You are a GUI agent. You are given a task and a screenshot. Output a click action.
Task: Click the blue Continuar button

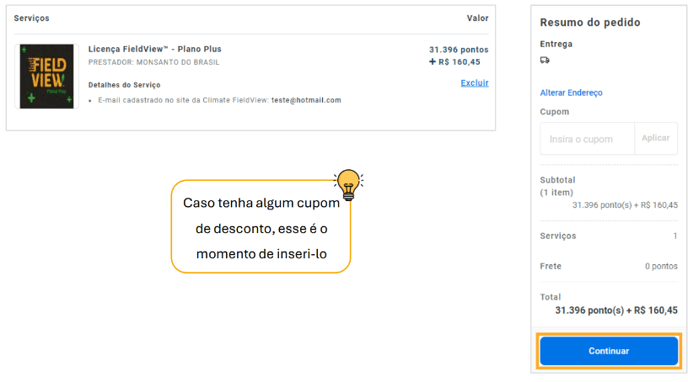click(609, 351)
